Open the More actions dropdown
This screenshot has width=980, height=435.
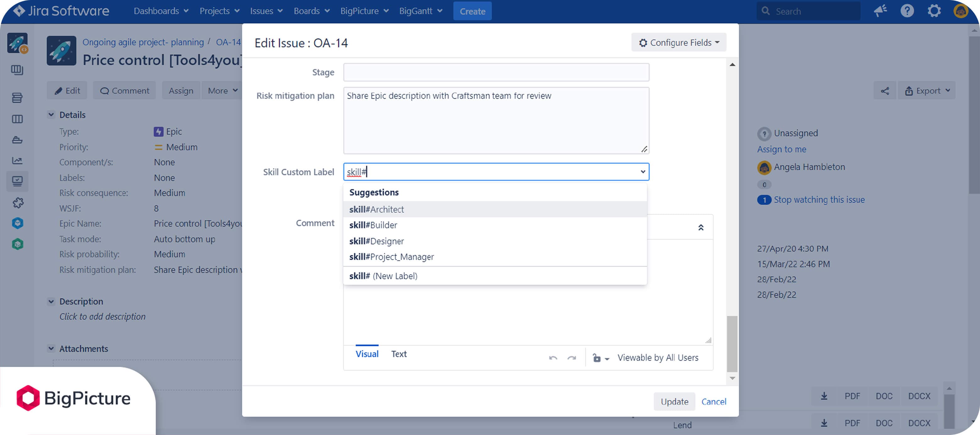tap(223, 91)
